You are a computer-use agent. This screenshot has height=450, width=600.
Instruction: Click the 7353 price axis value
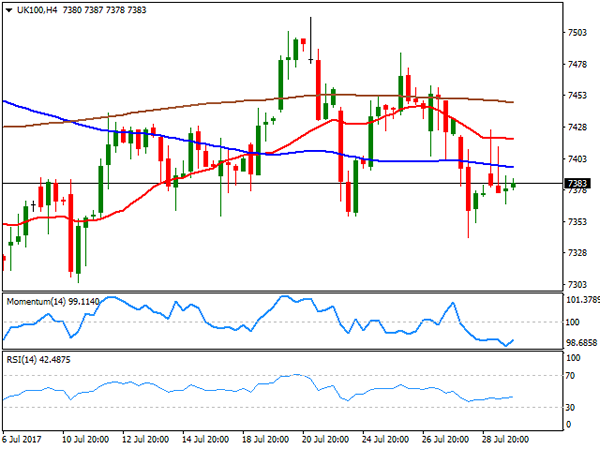click(x=577, y=222)
